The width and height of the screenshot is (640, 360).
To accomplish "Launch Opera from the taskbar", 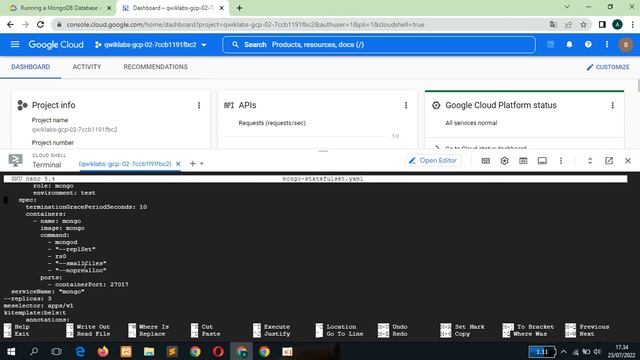I will click(x=218, y=351).
